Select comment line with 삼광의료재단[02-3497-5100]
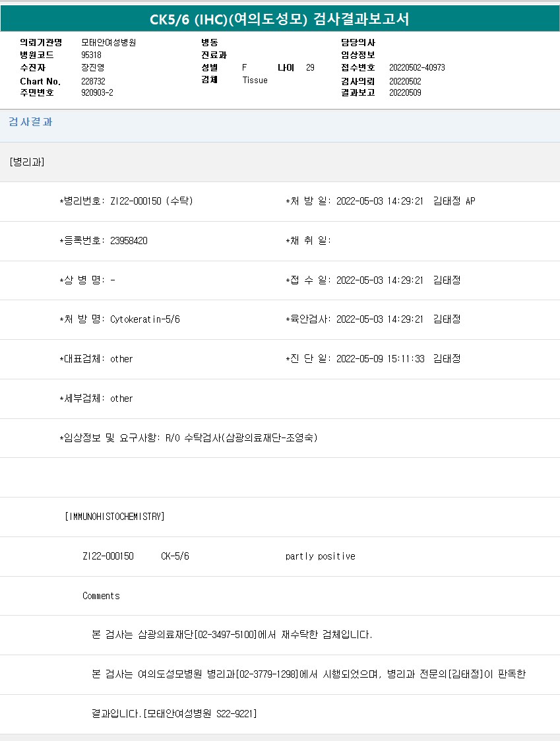560x741 pixels. click(232, 635)
